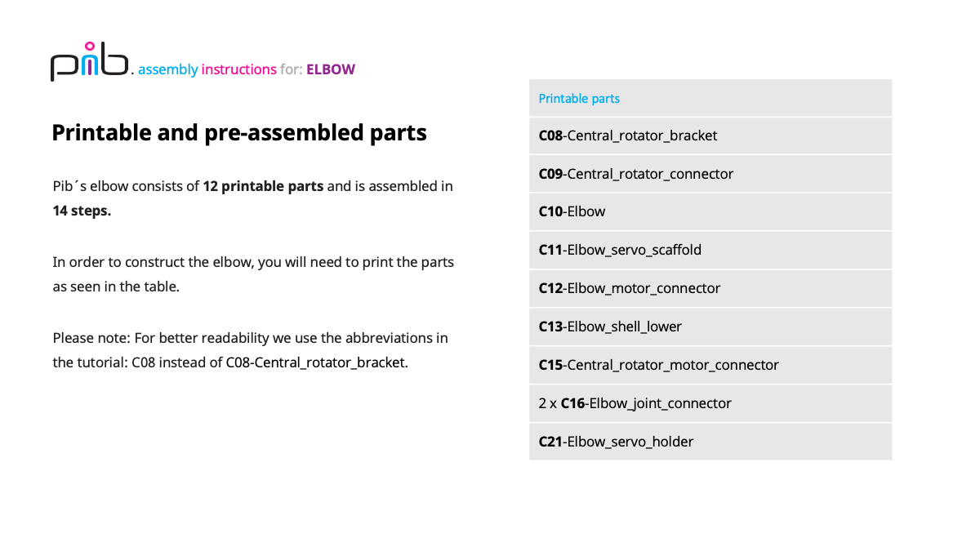Click the 'In order to construct the elbow' paragraph
This screenshot has width=980, height=551.
(x=253, y=274)
